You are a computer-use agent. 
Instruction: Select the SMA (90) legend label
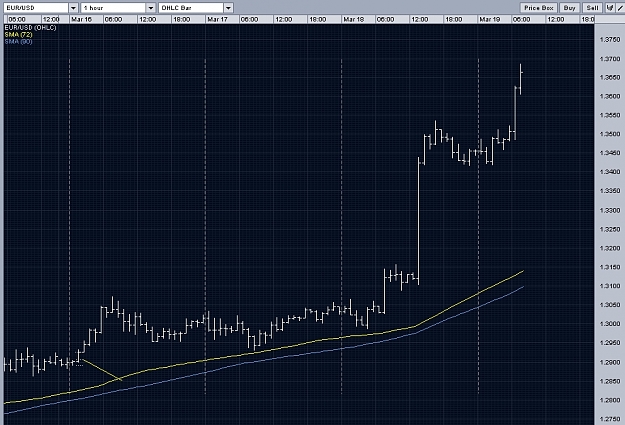(18, 41)
